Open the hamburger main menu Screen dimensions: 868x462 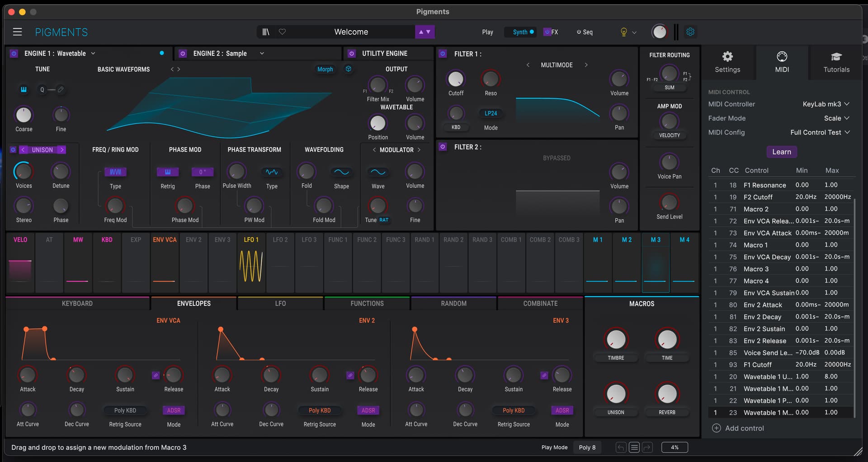tap(18, 32)
